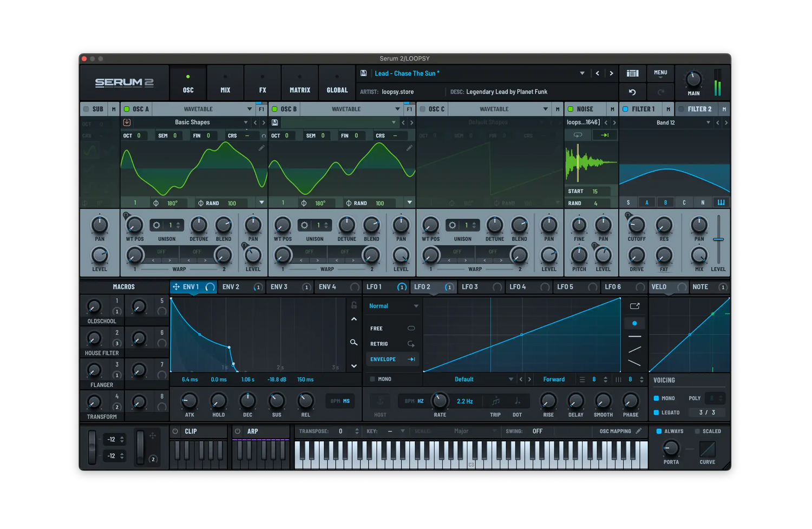
Task: Load the next preset arrow
Action: (612, 73)
